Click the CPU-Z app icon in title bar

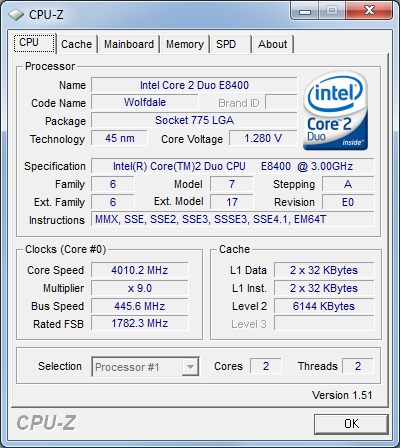tap(16, 14)
